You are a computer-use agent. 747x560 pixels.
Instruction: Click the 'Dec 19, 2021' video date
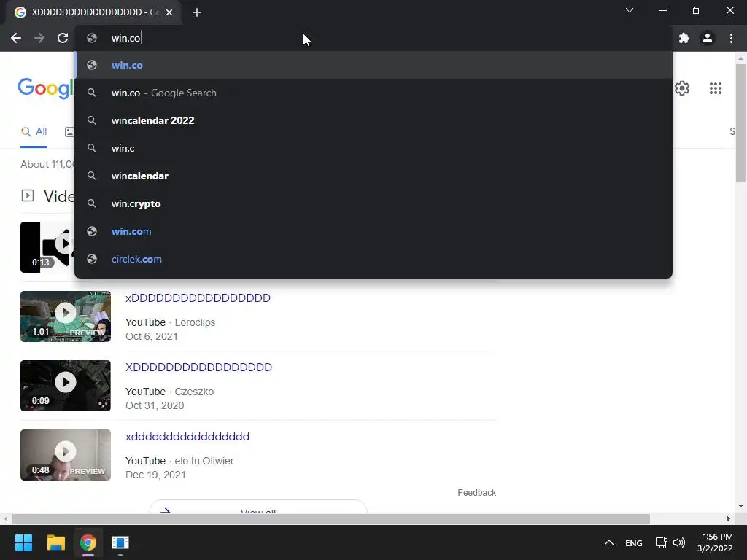155,475
